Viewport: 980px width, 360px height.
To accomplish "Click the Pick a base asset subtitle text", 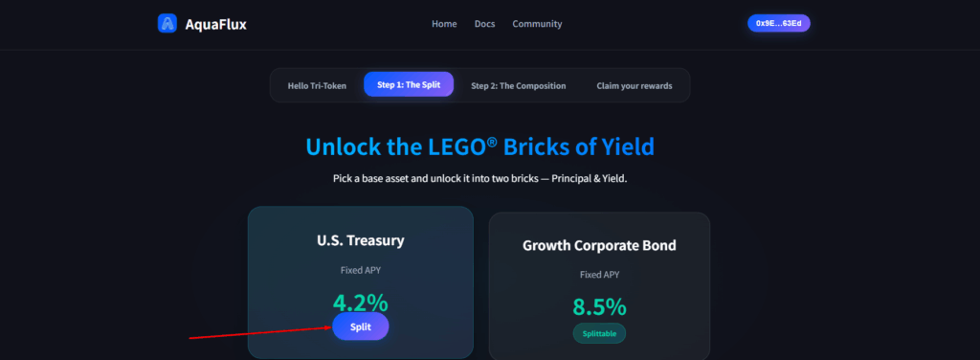I will pos(480,179).
